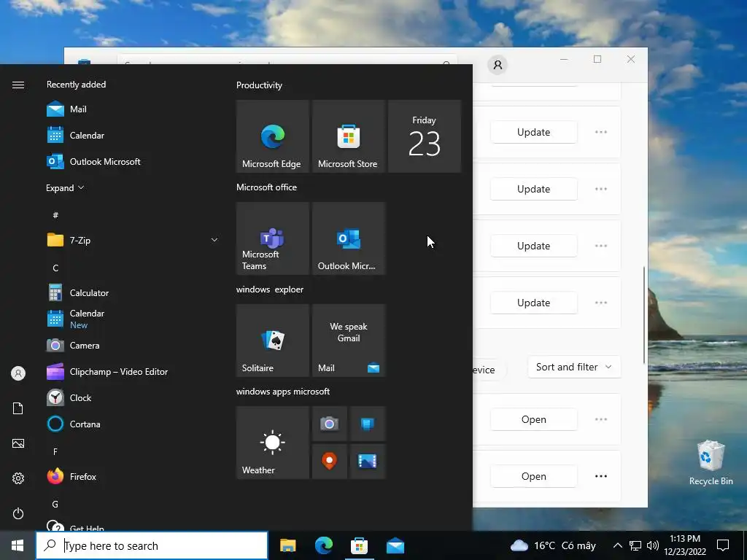
Task: Select the Productivity group title
Action: (x=259, y=85)
